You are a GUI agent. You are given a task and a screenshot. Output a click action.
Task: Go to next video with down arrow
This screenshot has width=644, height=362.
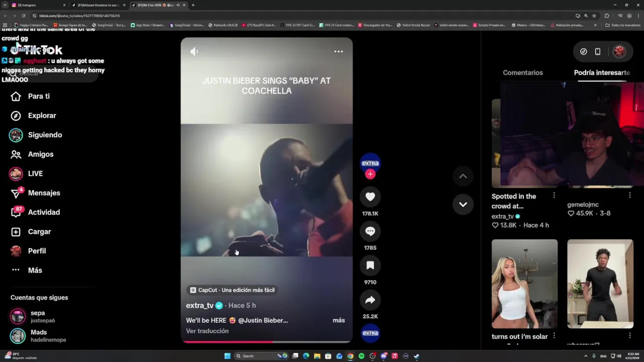(463, 205)
